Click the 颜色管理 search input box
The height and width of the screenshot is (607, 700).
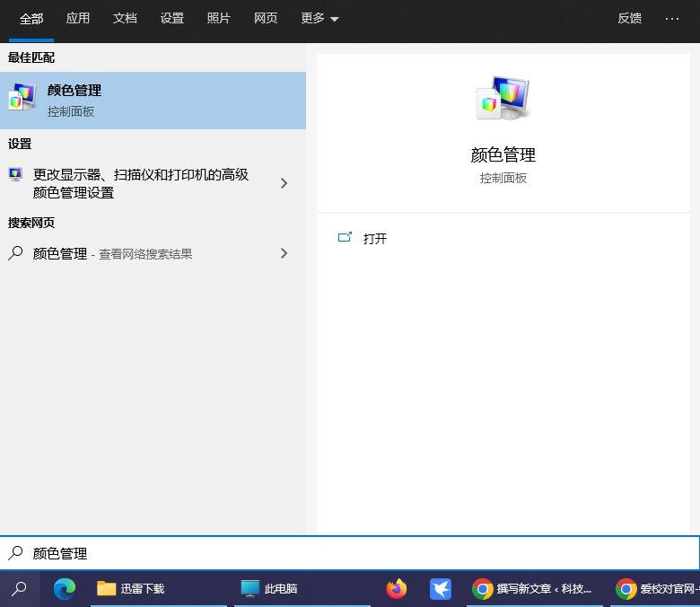(350, 553)
